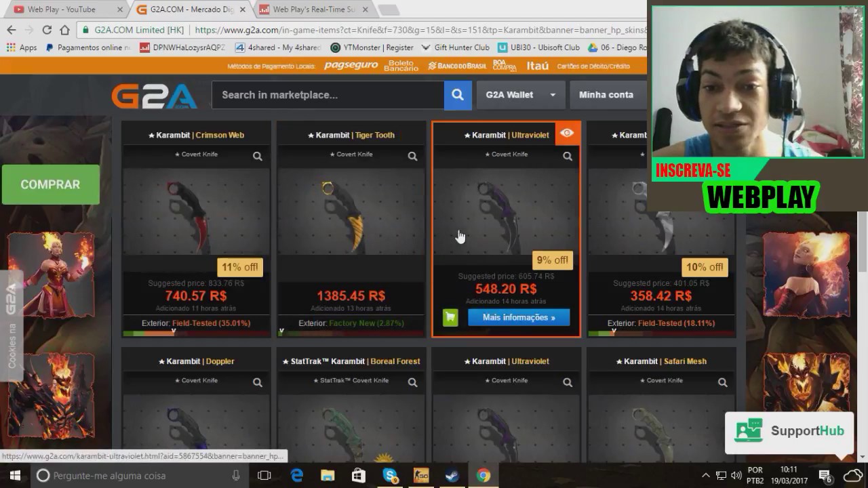Open the SupportHub widget
This screenshot has width=868, height=488.
(x=789, y=432)
